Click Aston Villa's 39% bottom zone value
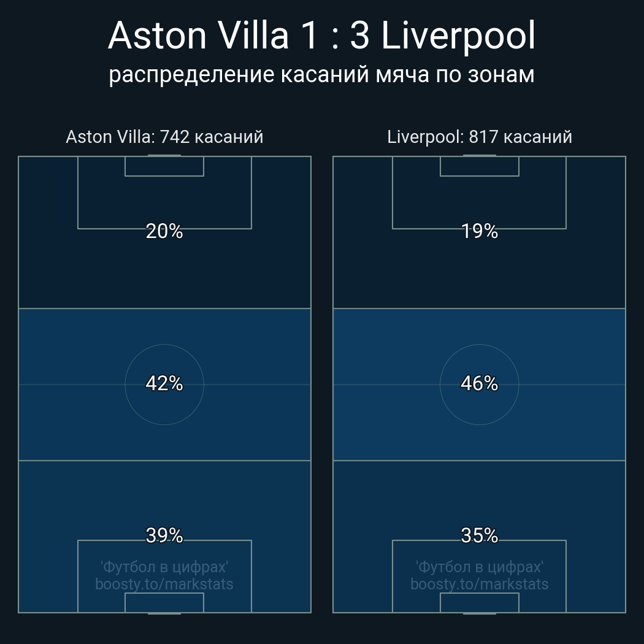The height and width of the screenshot is (644, 644). 164,535
